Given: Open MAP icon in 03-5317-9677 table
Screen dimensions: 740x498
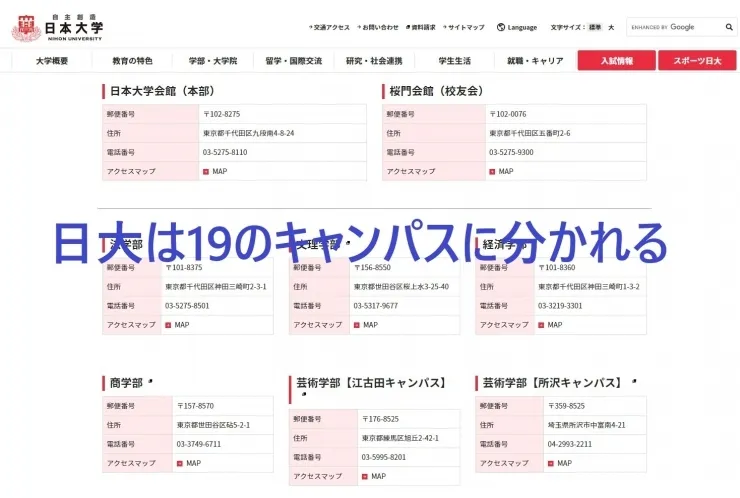Looking at the screenshot, I should point(357,325).
